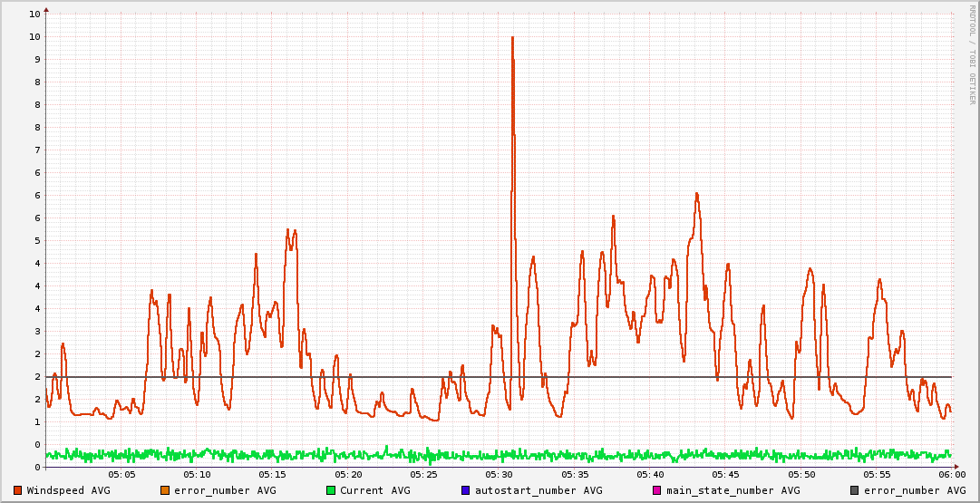Click the magenta main_state_number AVG legend swatch
Screen dimensions: 980x503
(x=657, y=490)
